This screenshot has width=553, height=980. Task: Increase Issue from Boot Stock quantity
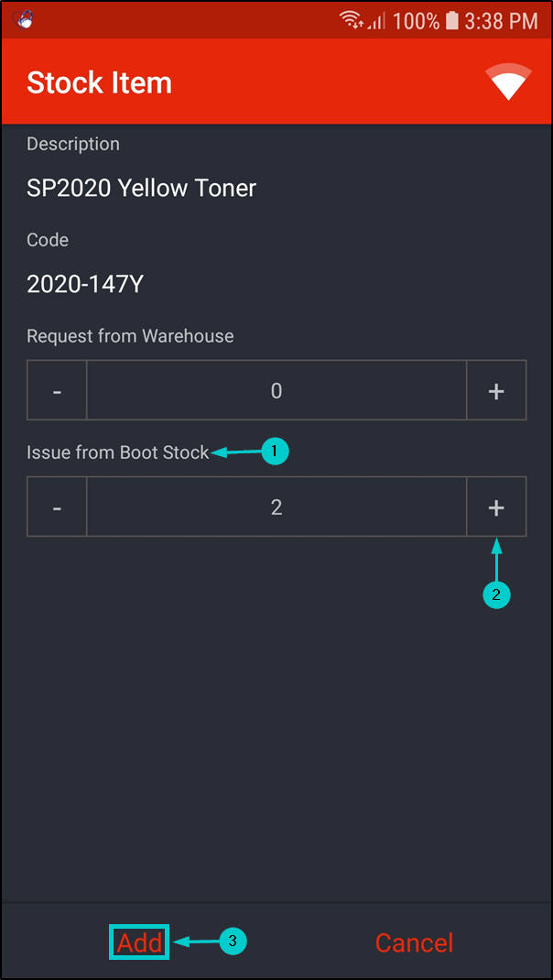coord(496,506)
